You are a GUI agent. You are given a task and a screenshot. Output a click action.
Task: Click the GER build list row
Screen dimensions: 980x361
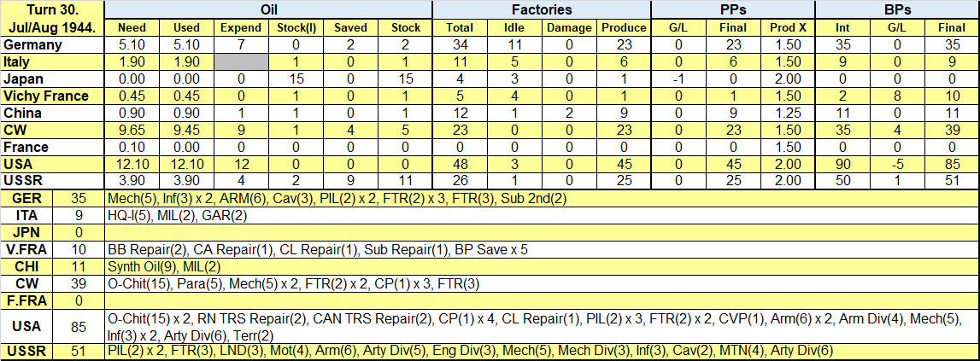pyautogui.click(x=541, y=199)
